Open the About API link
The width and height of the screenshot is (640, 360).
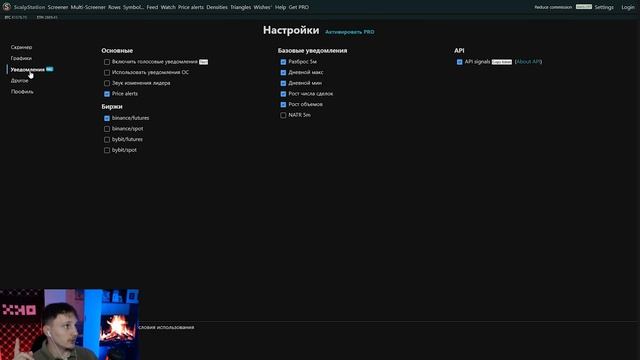point(528,62)
